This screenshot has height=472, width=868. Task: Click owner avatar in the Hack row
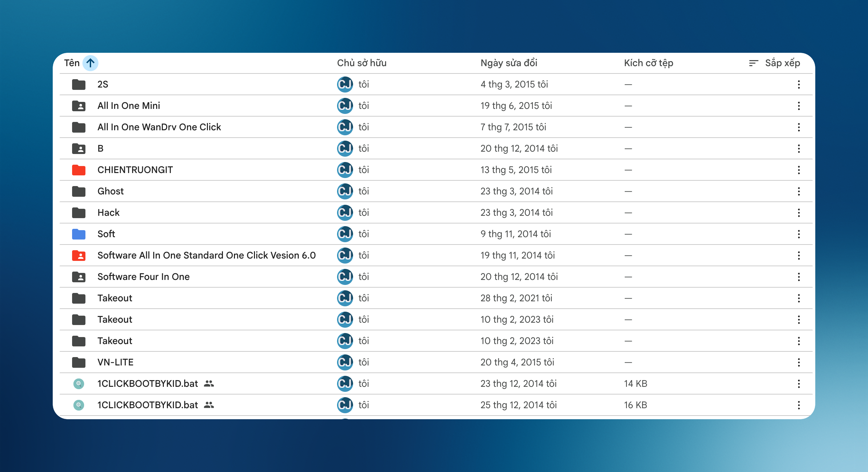pyautogui.click(x=345, y=212)
